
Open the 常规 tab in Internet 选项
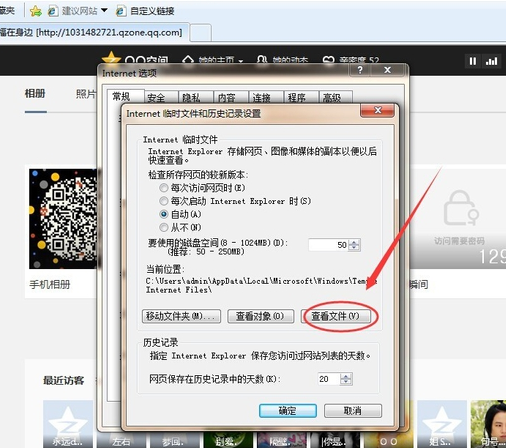[126, 97]
